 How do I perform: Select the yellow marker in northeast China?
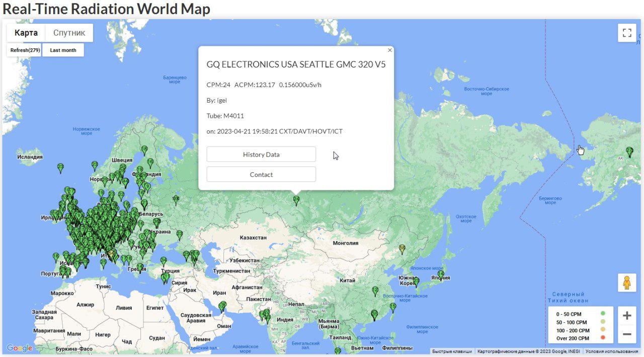(x=402, y=249)
